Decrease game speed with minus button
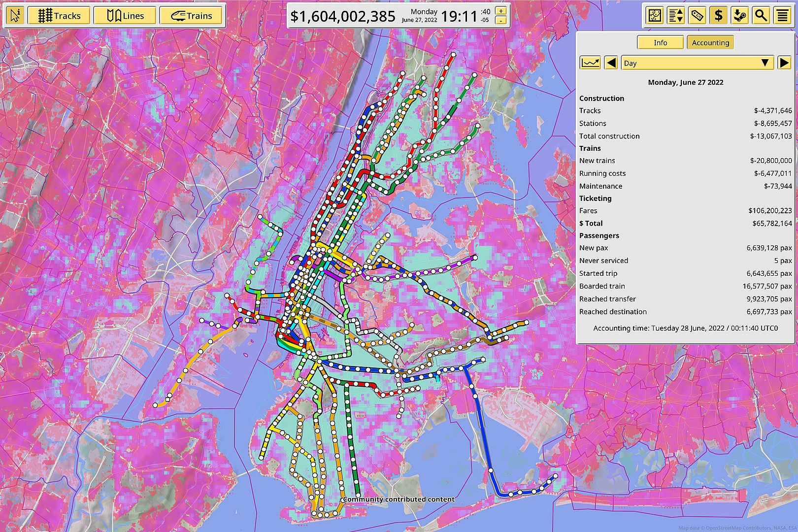The height and width of the screenshot is (532, 798). coord(501,21)
